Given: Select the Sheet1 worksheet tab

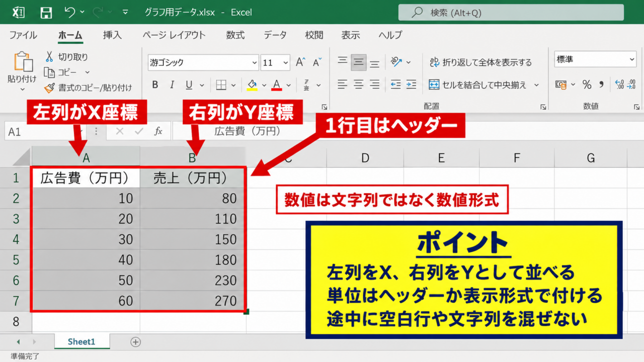Looking at the screenshot, I should click(82, 342).
